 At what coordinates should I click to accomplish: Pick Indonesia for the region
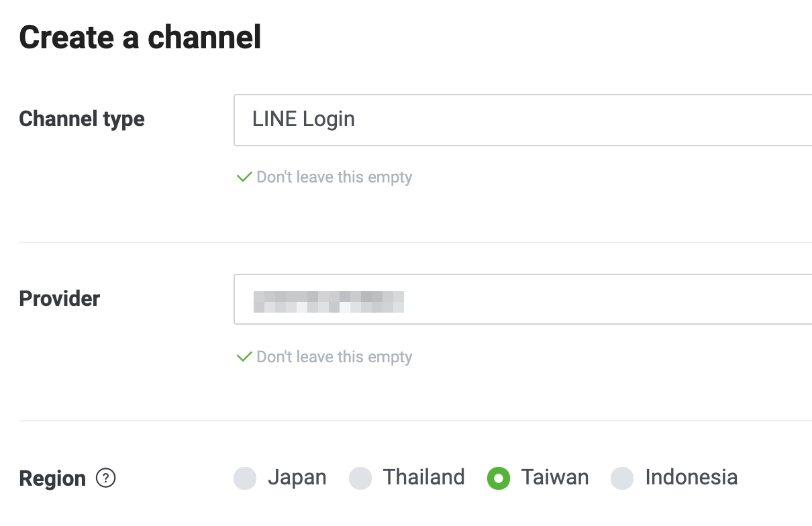(x=622, y=478)
